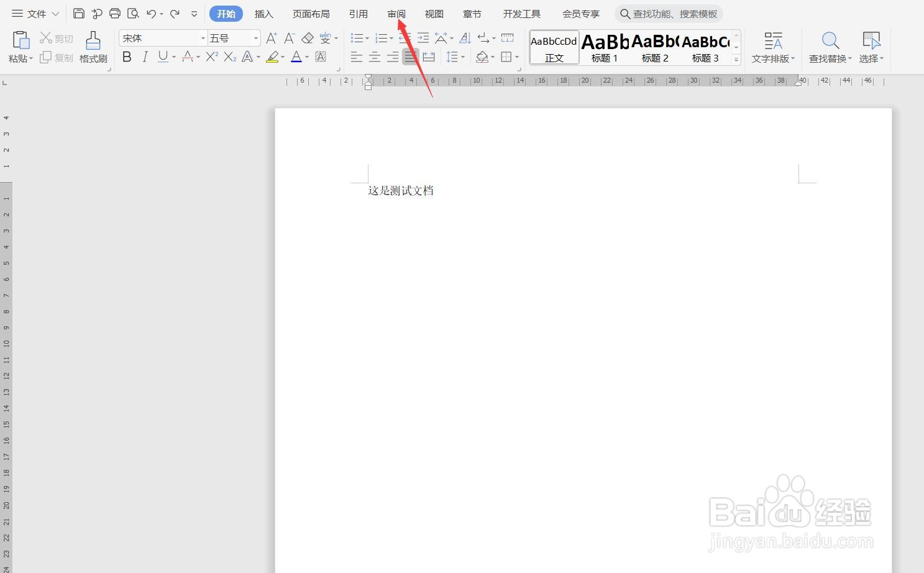
Task: Click the yellow highlight color button
Action: (272, 57)
